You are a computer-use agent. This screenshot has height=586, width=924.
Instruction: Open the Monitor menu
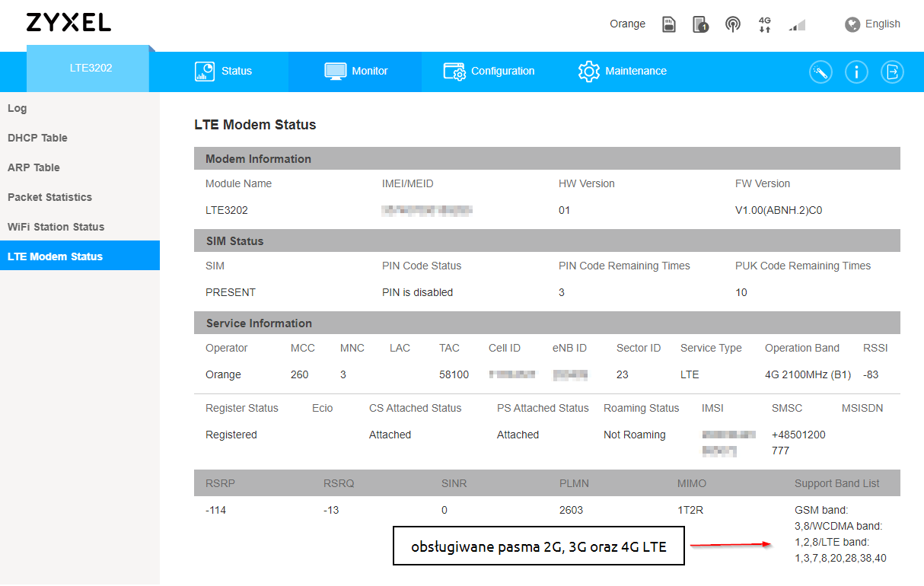(x=355, y=71)
